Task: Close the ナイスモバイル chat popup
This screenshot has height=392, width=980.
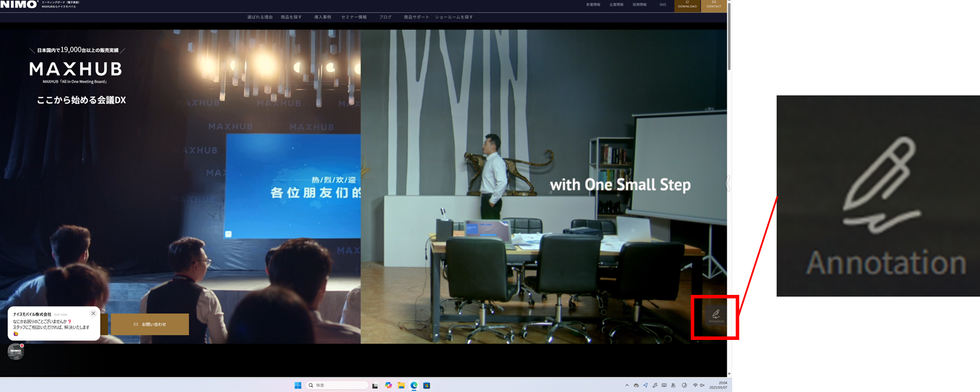Action: 93,314
